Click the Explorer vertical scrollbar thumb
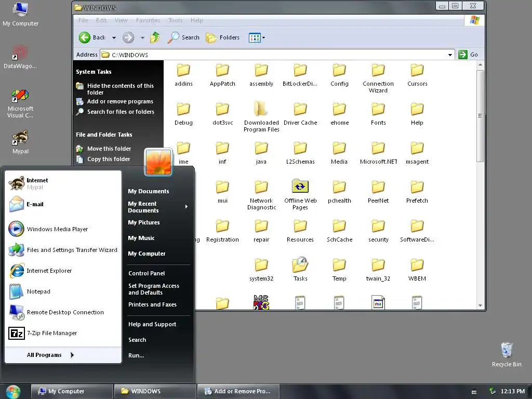 480,116
